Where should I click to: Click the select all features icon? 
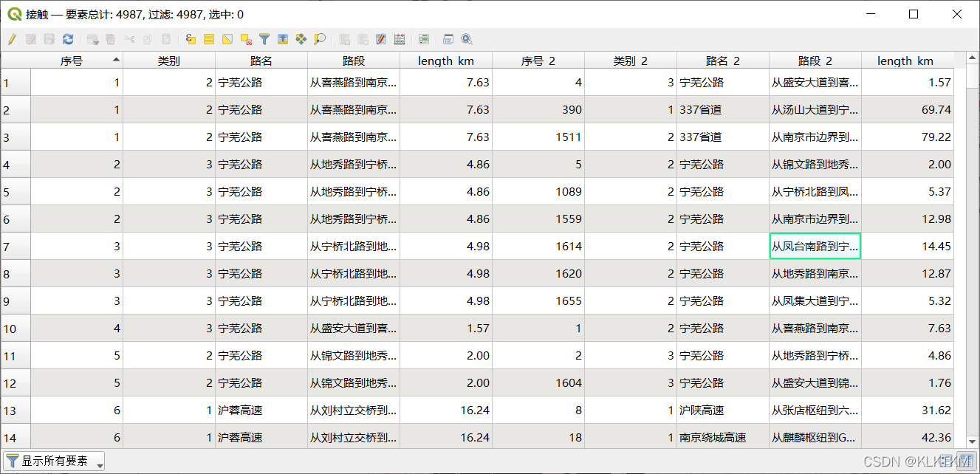(209, 39)
